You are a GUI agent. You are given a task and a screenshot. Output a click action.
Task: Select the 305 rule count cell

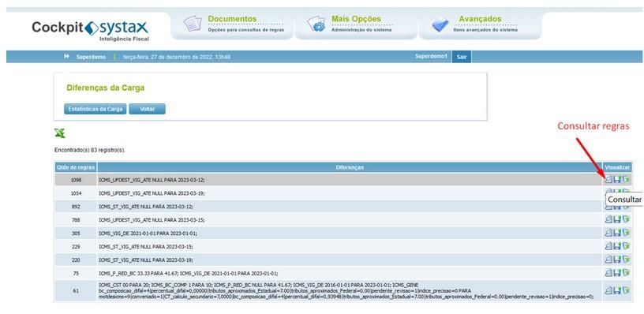pos(76,234)
